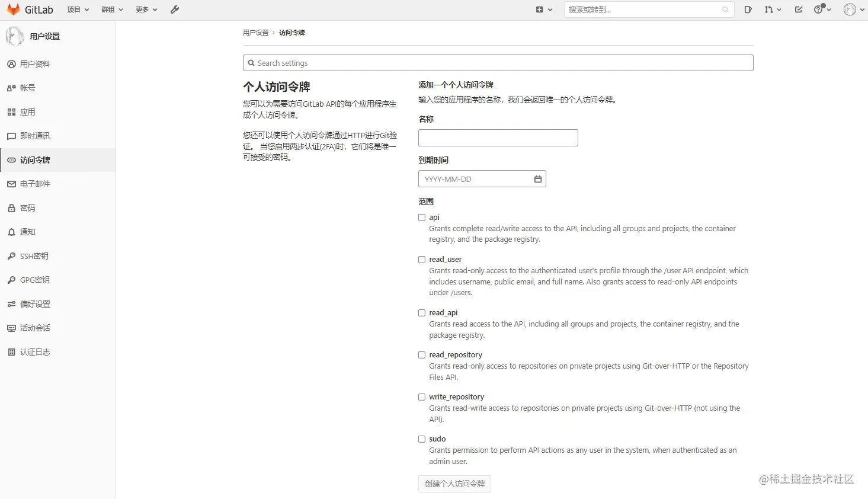Expand the new project plus dropdown

pyautogui.click(x=544, y=9)
